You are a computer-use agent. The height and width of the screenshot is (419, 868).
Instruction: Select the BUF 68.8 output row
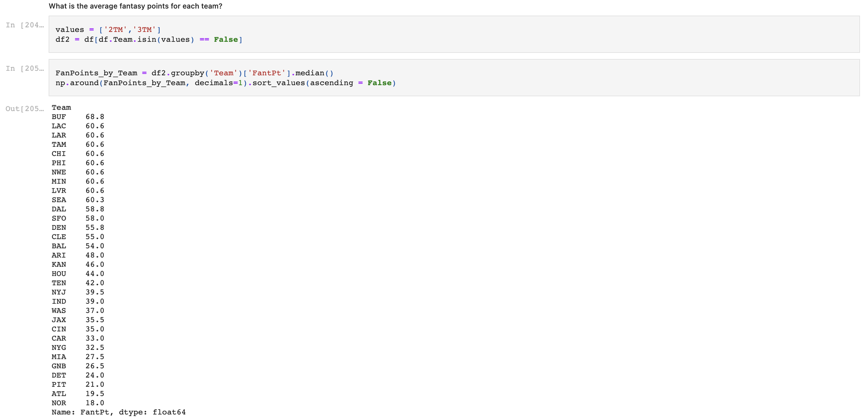[x=78, y=117]
